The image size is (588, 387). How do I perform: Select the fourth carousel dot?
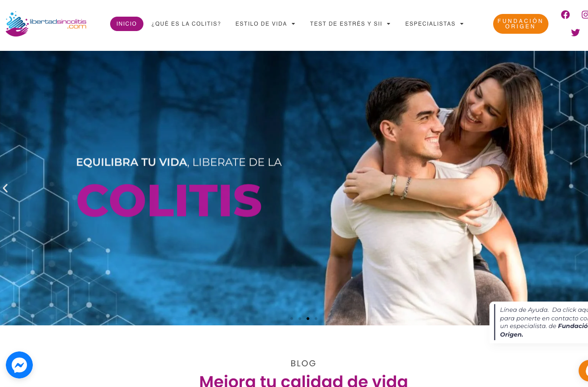click(316, 319)
